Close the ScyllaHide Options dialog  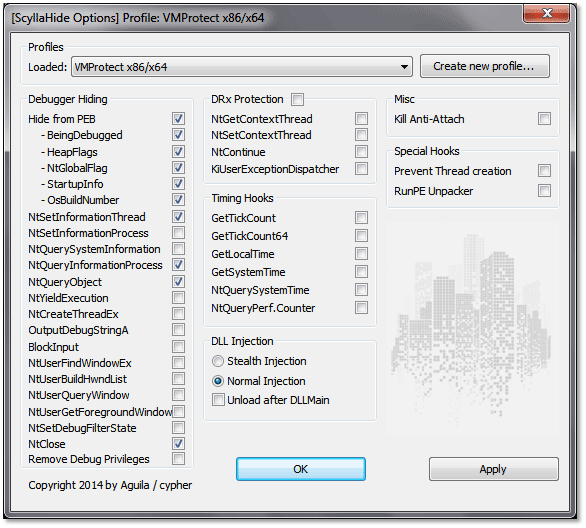(x=546, y=13)
